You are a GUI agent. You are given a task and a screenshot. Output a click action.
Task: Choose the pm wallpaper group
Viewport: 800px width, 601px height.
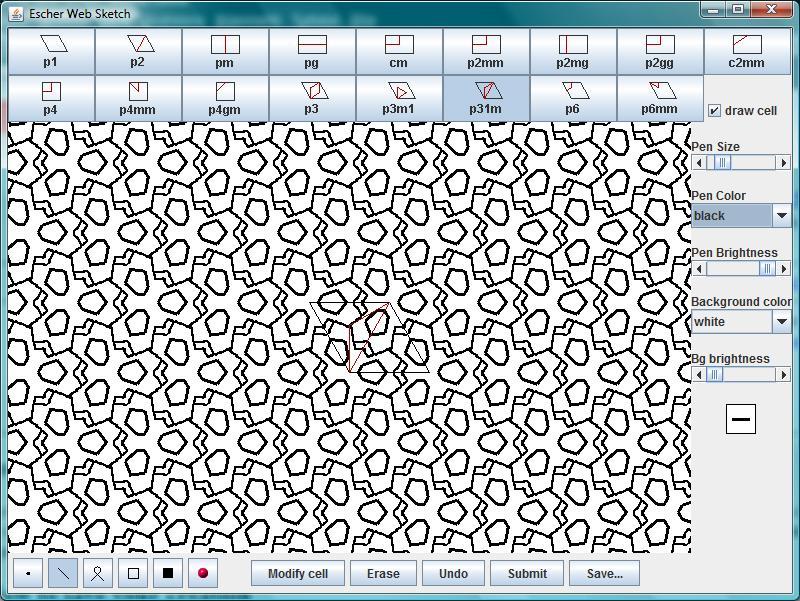pyautogui.click(x=225, y=52)
